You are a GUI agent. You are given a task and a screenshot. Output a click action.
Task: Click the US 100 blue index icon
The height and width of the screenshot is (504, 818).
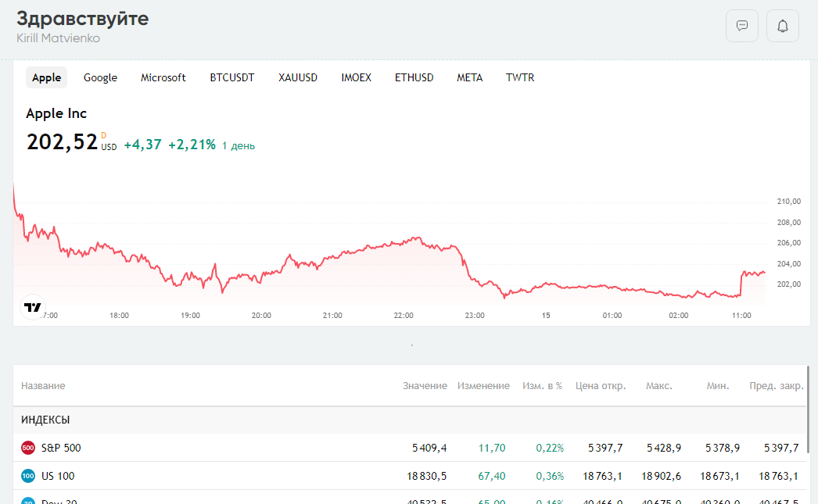[x=27, y=476]
